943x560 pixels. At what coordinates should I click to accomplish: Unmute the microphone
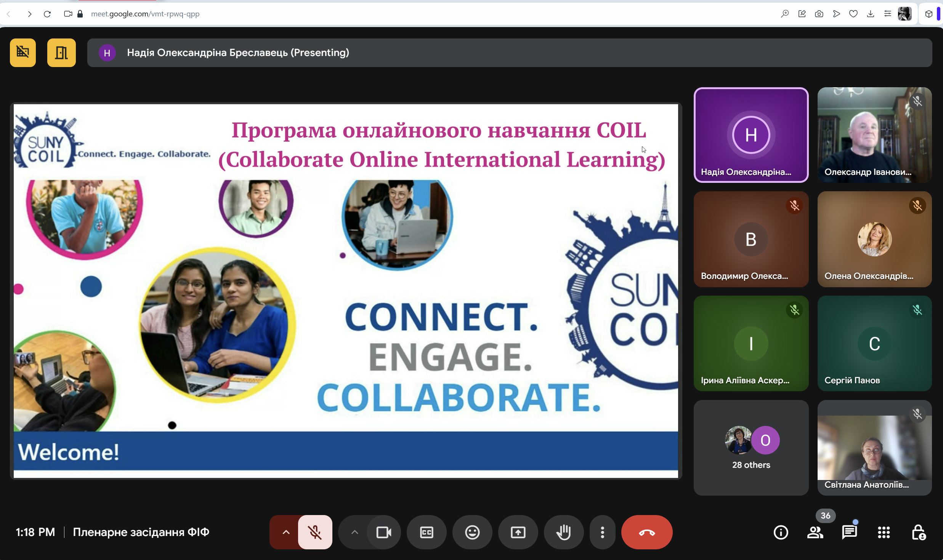click(x=315, y=532)
